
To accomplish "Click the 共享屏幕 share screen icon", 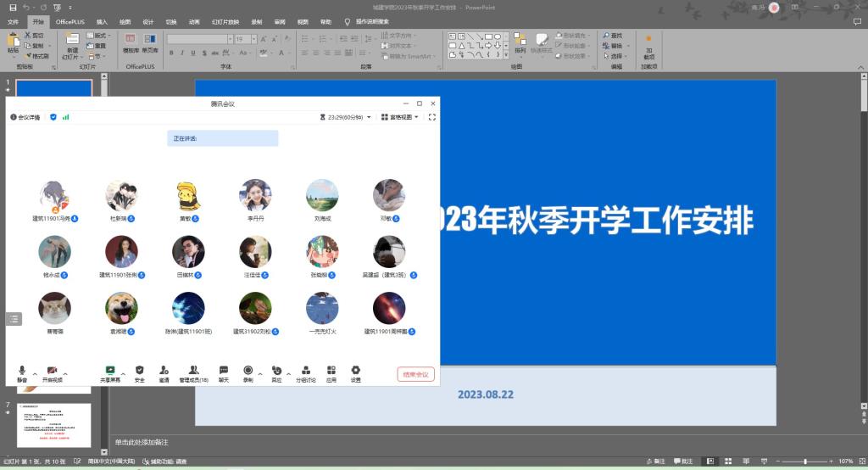I will pyautogui.click(x=109, y=371).
